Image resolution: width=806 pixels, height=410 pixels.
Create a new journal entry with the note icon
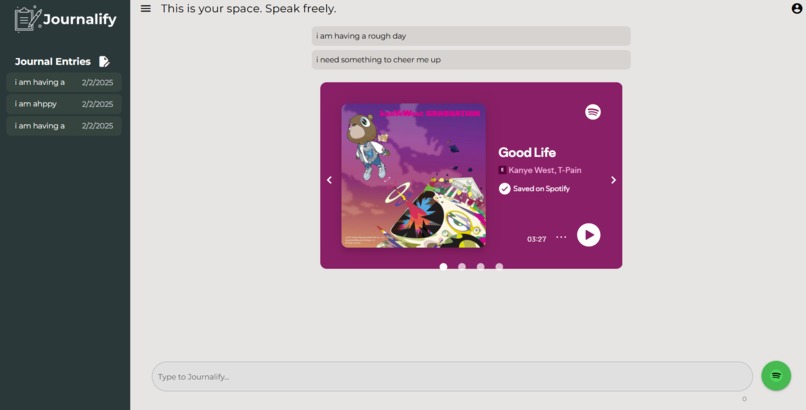point(104,62)
